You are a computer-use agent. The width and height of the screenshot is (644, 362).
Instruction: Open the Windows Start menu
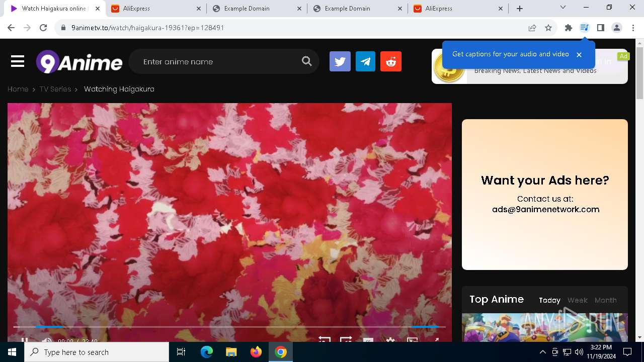(x=12, y=352)
